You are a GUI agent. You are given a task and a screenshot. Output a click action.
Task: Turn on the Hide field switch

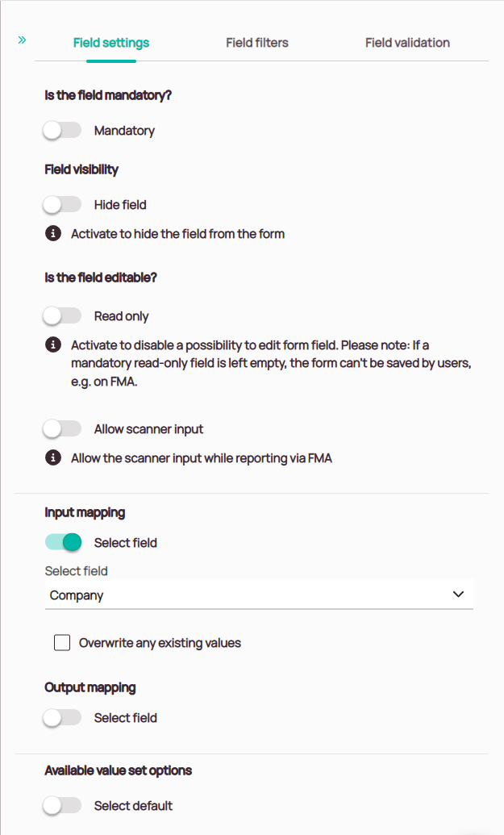tap(63, 205)
